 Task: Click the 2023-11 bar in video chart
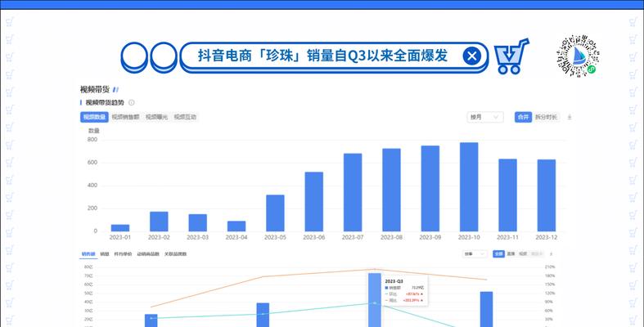(x=507, y=195)
